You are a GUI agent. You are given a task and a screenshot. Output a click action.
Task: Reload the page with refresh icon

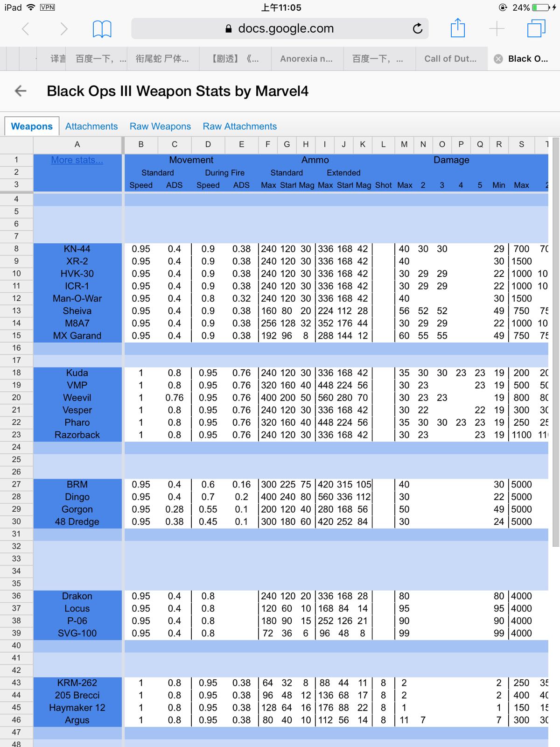pyautogui.click(x=418, y=28)
